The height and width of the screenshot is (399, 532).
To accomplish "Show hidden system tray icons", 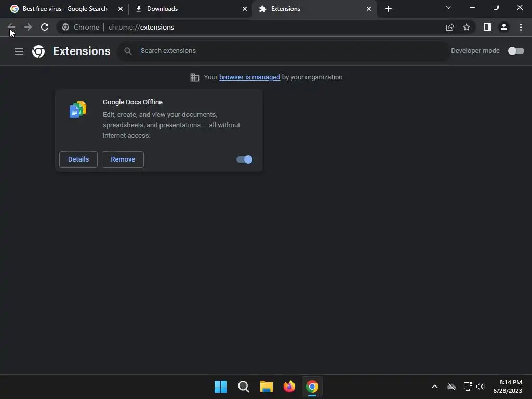I will coord(435,387).
